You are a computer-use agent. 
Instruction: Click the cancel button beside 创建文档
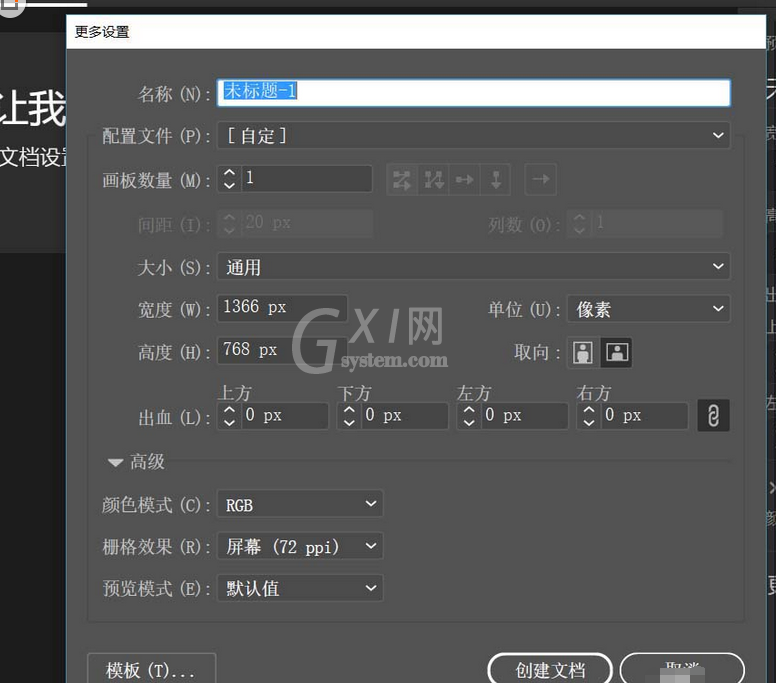tap(682, 669)
